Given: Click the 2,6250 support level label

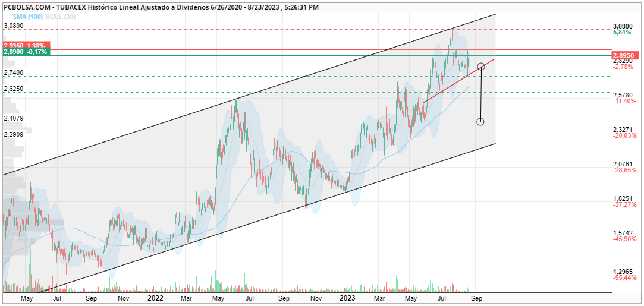Looking at the screenshot, I should click(x=14, y=89).
